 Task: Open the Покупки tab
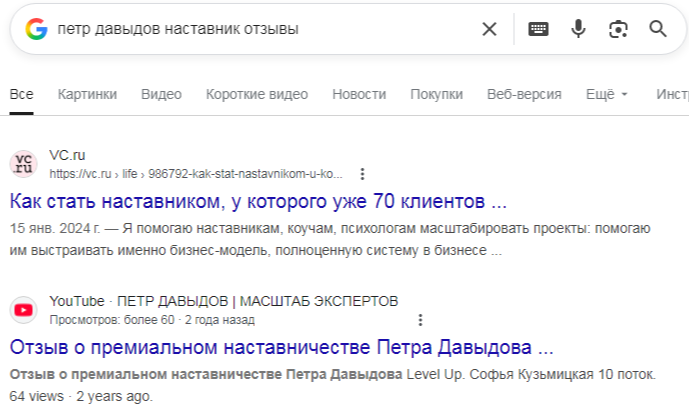click(x=436, y=94)
